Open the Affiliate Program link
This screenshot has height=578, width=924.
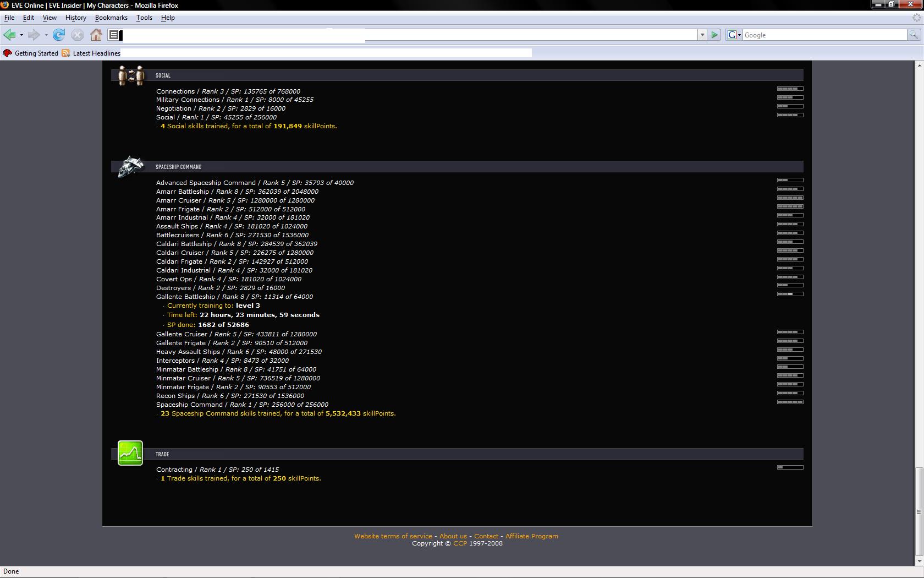[532, 536]
